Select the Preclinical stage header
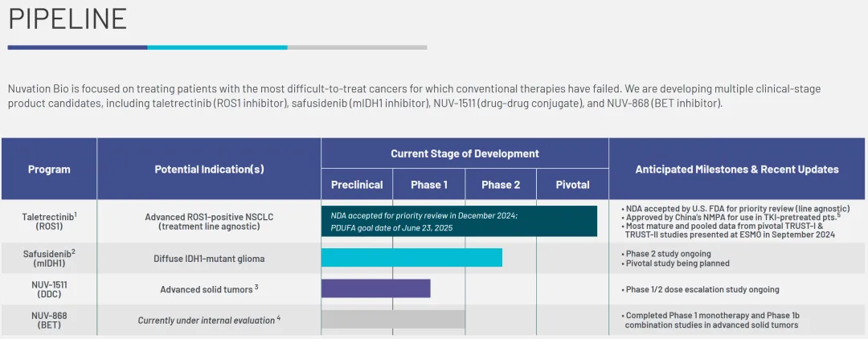 [357, 185]
